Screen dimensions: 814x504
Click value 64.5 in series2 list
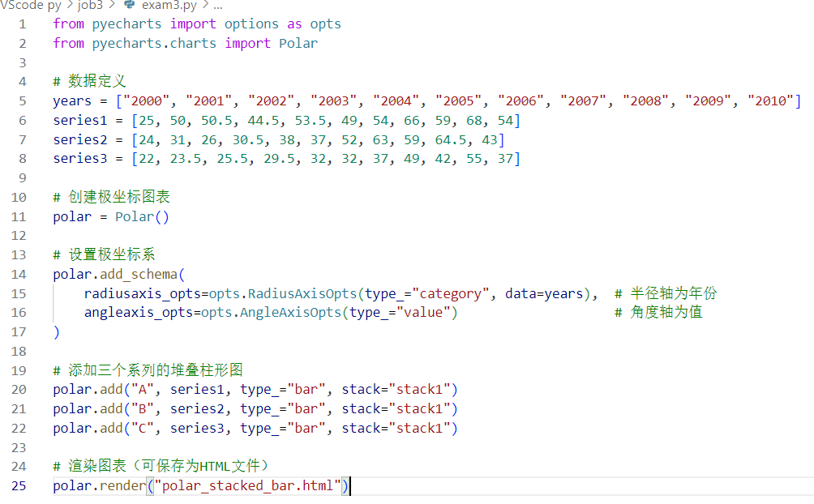(451, 139)
